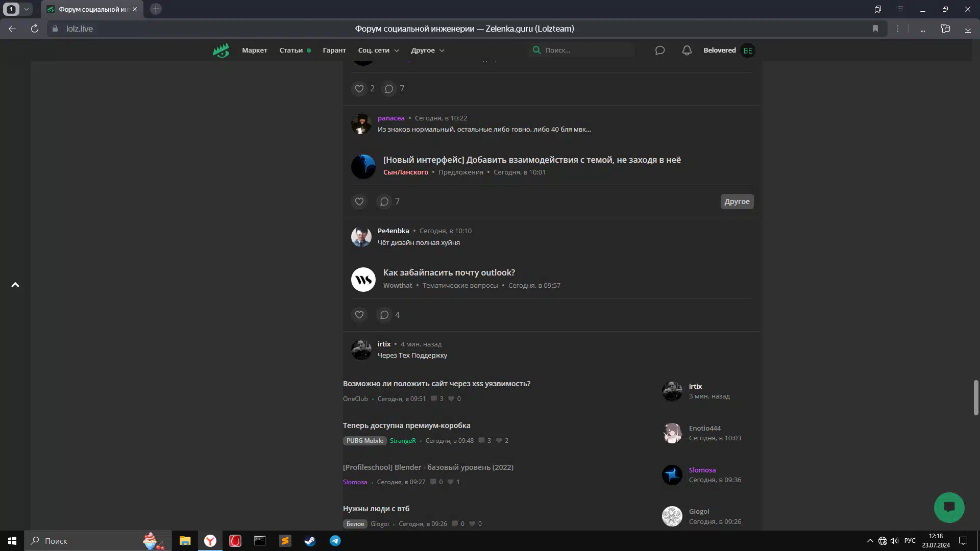Viewport: 980px width, 551px height.
Task: Open the tab list chevron in browser
Action: [27, 9]
